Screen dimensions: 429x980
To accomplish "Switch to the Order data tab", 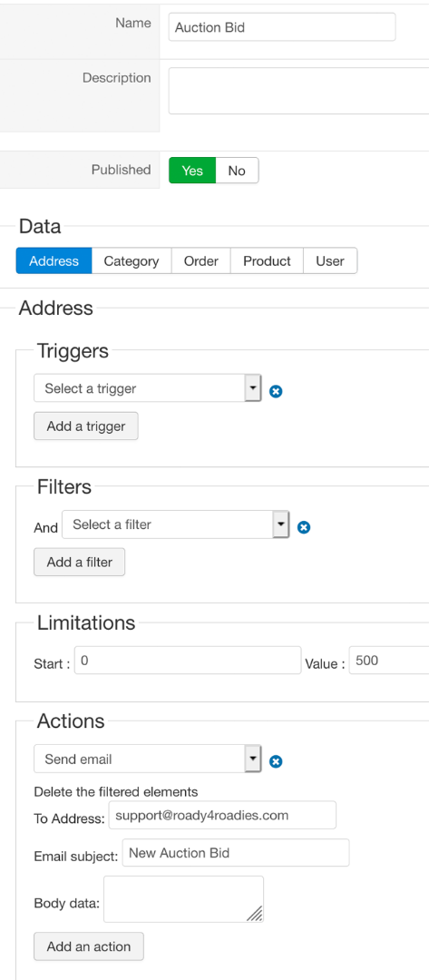I will 201,261.
